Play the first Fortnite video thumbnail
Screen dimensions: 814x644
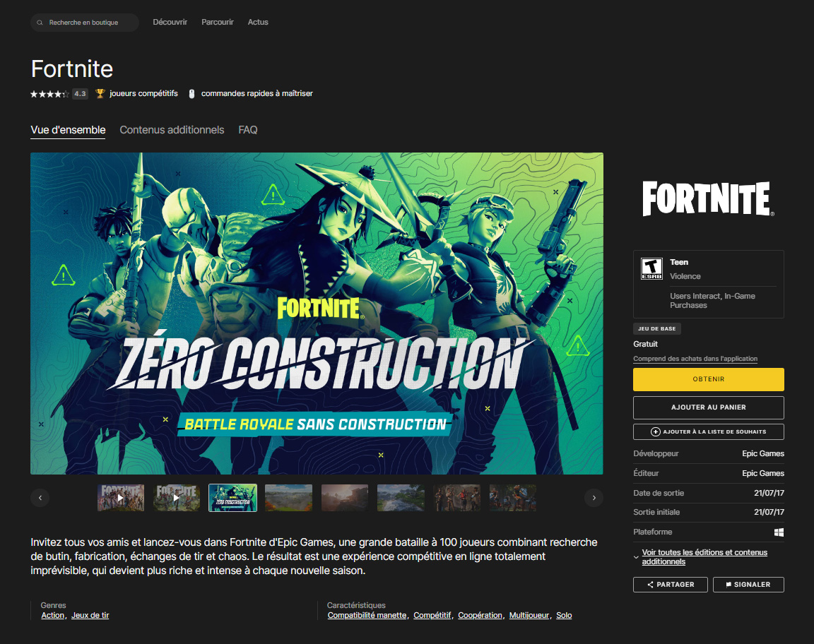(x=121, y=498)
